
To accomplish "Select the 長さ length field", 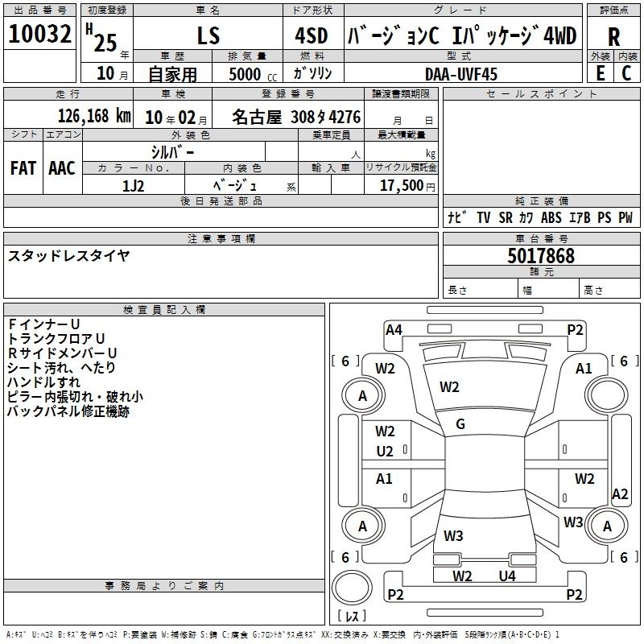I will click(481, 290).
